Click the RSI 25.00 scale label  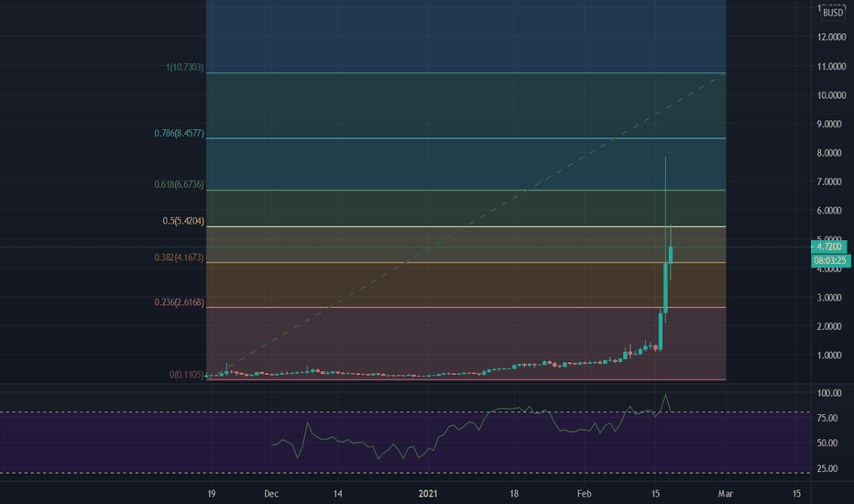click(x=827, y=468)
